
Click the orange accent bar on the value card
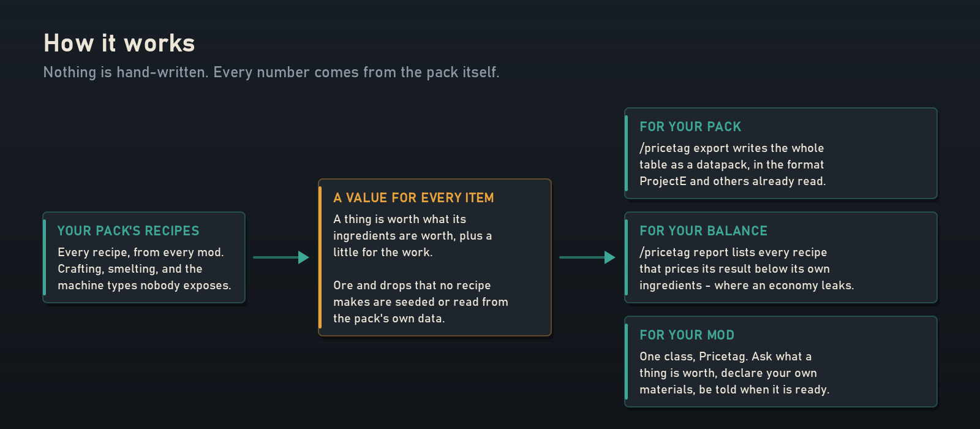pos(320,257)
